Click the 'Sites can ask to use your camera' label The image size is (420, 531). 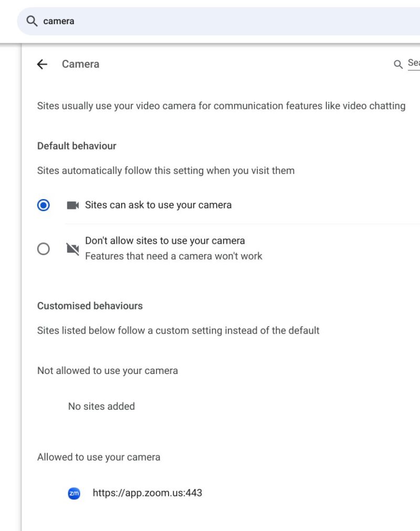tap(158, 205)
